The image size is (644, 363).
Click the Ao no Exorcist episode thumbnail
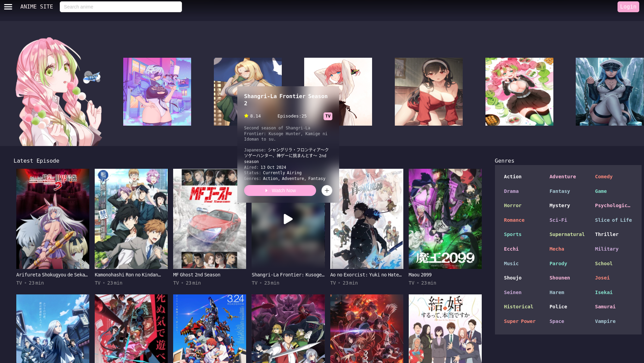pos(367,219)
